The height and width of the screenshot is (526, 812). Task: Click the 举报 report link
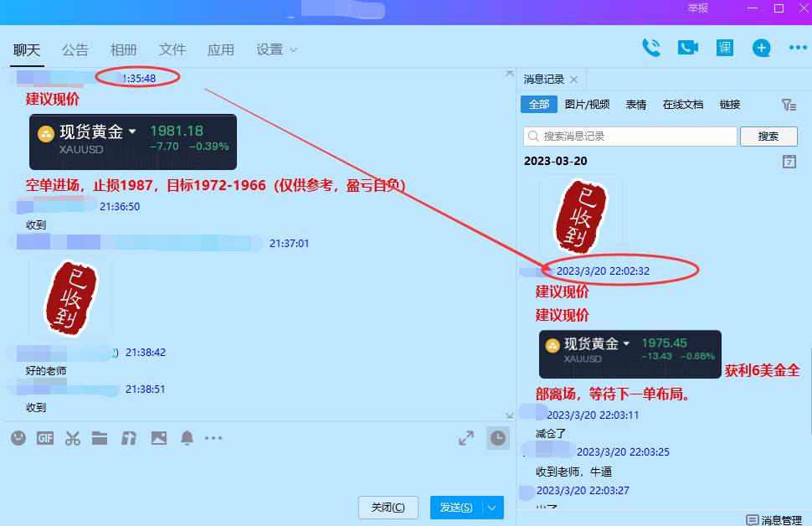pyautogui.click(x=697, y=8)
